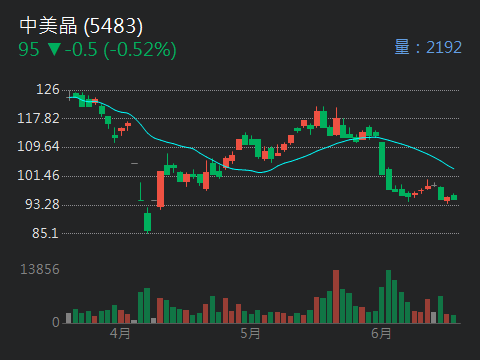Click the down triangle price indicator
Viewport: 480px width, 360px height.
(54, 49)
